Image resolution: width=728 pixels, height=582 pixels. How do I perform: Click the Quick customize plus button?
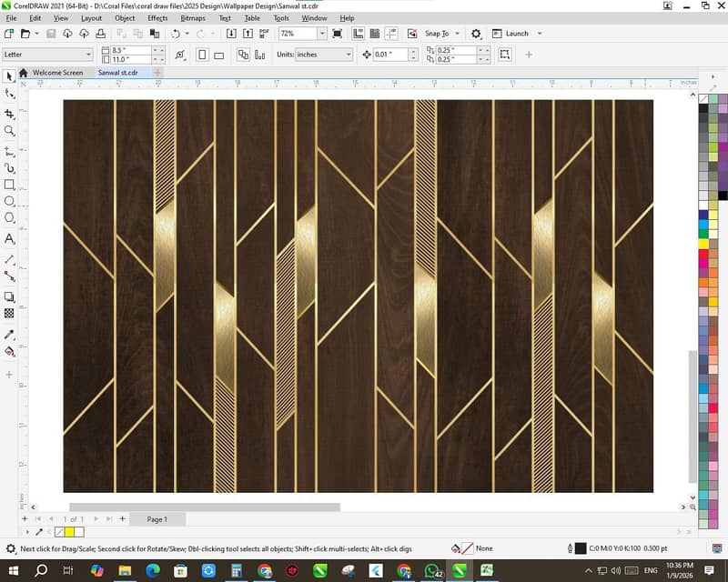point(529,55)
